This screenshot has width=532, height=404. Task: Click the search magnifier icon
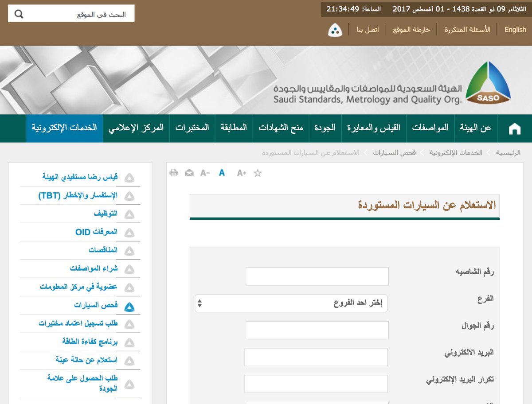click(x=19, y=14)
